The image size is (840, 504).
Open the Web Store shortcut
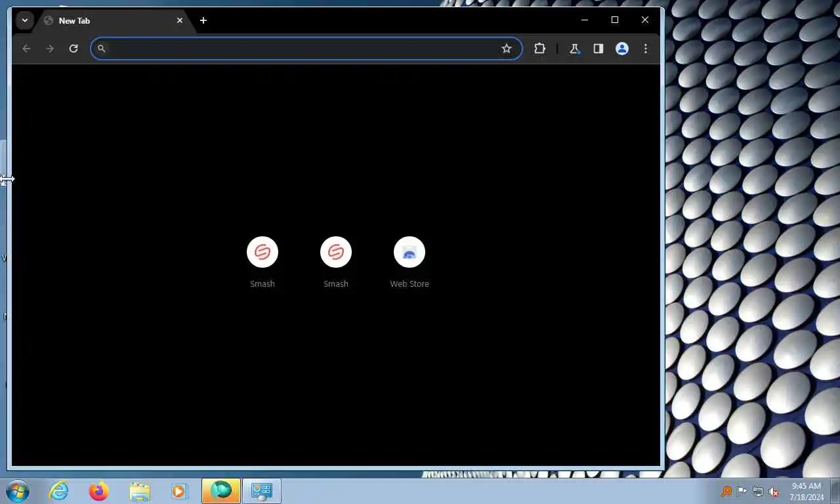tap(409, 262)
